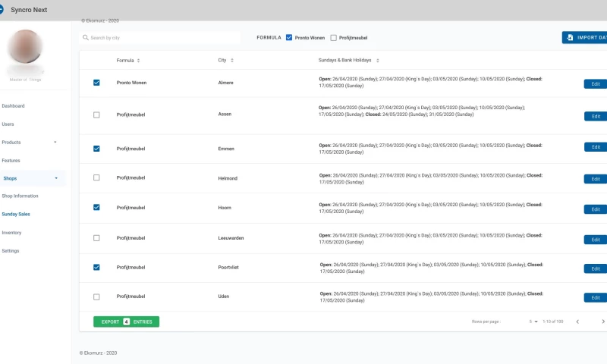The image size is (607, 364).
Task: Sort Sundays & Bank Holidays column
Action: tap(377, 61)
